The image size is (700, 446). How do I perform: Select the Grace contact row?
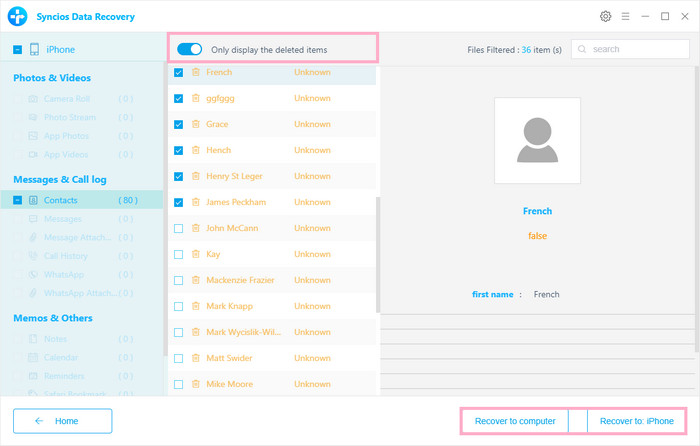click(x=272, y=124)
